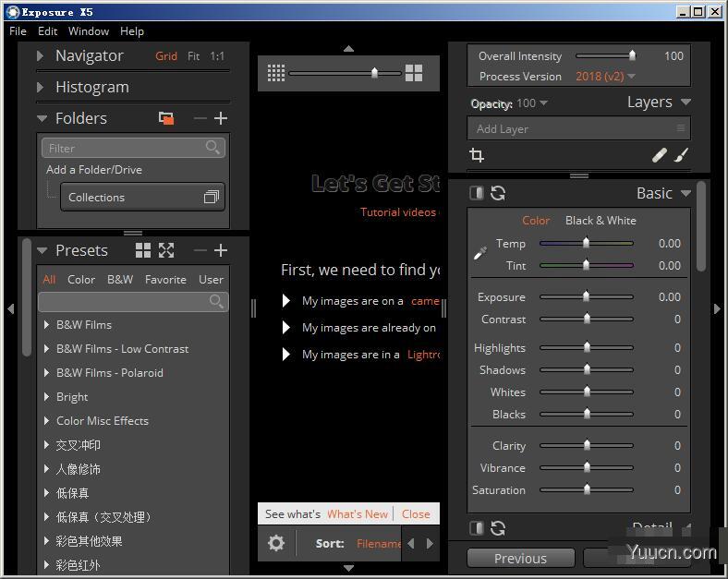Set Navigator zoom to 1:1

[x=217, y=56]
